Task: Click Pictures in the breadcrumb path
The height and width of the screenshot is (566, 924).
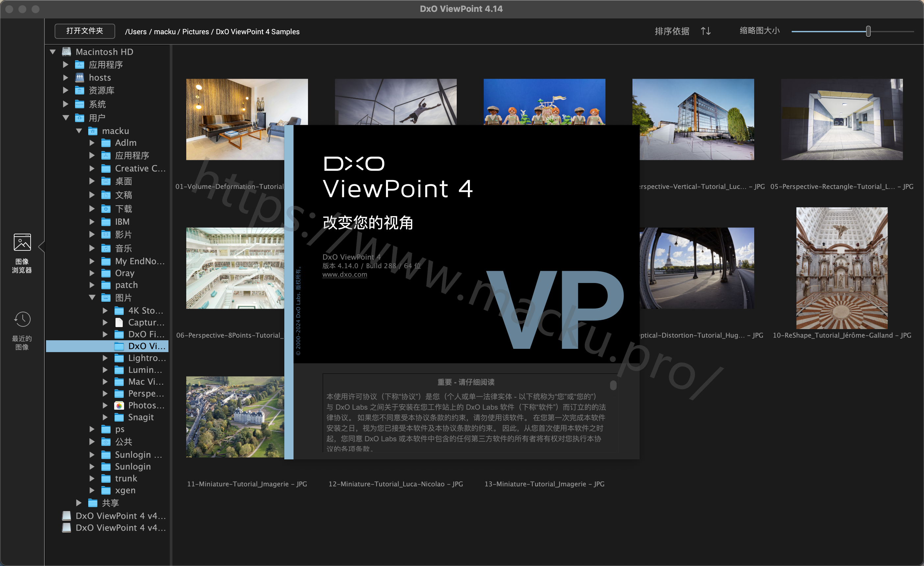Action: point(195,32)
